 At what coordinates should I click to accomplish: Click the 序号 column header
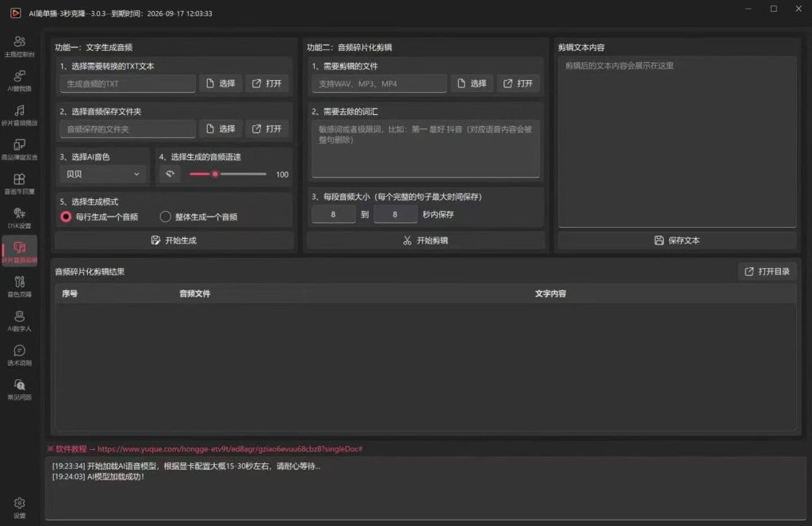[x=70, y=294]
